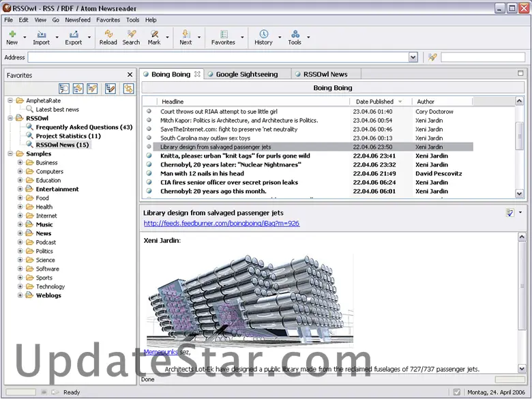Image resolution: width=532 pixels, height=399 pixels.
Task: Go to Next news item
Action: pos(186,38)
